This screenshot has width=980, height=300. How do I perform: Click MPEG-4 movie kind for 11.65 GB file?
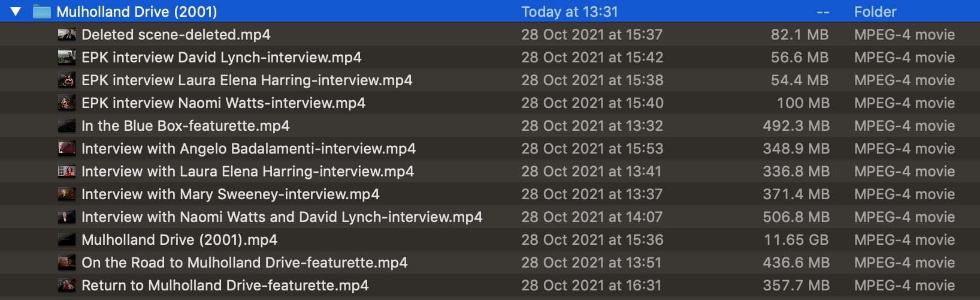coord(905,239)
